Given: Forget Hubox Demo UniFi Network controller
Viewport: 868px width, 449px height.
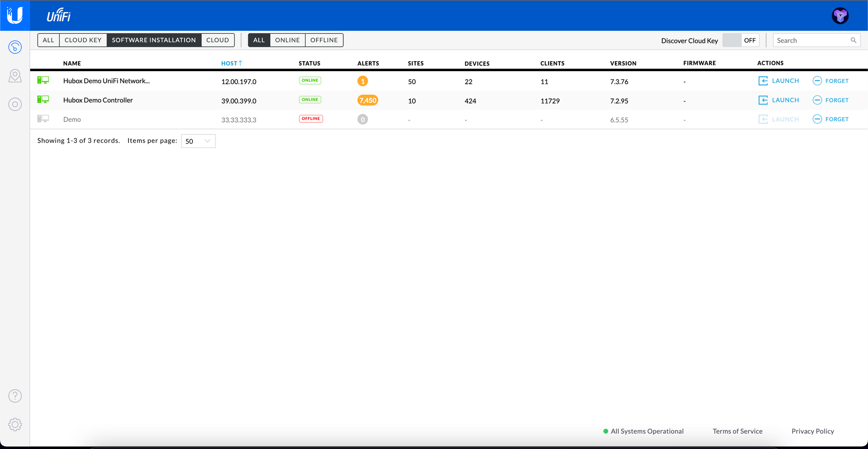Looking at the screenshot, I should [831, 81].
